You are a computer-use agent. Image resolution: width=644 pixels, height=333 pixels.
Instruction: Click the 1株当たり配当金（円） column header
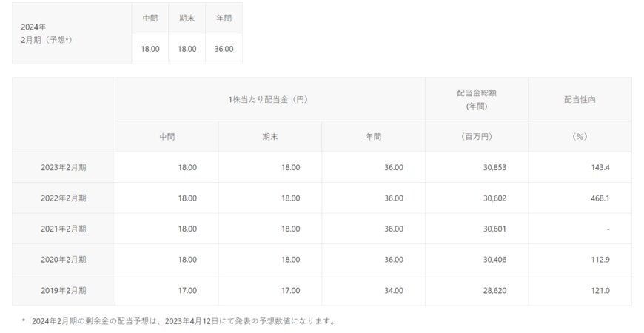point(269,99)
